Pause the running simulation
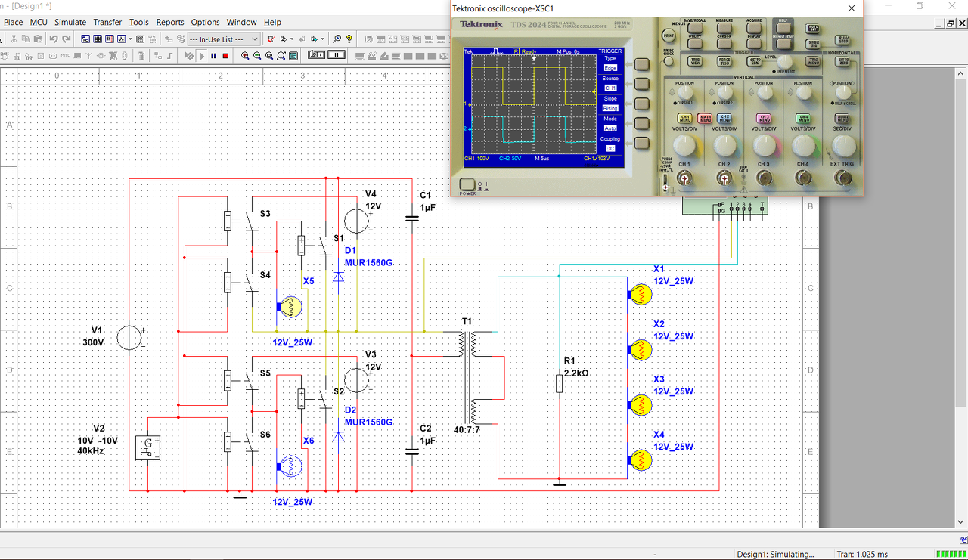Image resolution: width=968 pixels, height=560 pixels. coord(214,56)
